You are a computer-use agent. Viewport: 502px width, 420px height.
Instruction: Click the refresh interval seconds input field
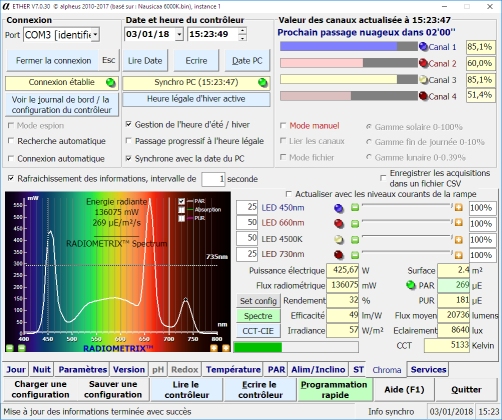pos(213,179)
